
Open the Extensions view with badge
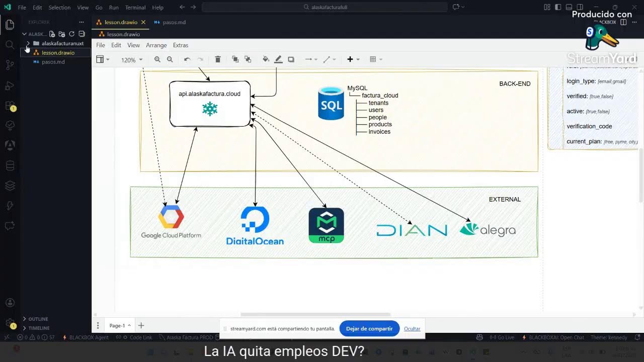pyautogui.click(x=10, y=106)
